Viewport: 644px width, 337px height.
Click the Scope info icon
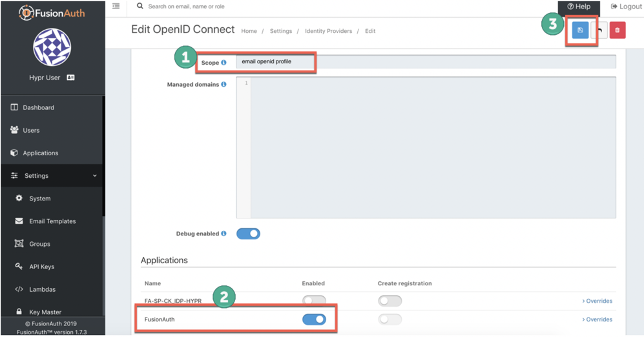pyautogui.click(x=224, y=63)
